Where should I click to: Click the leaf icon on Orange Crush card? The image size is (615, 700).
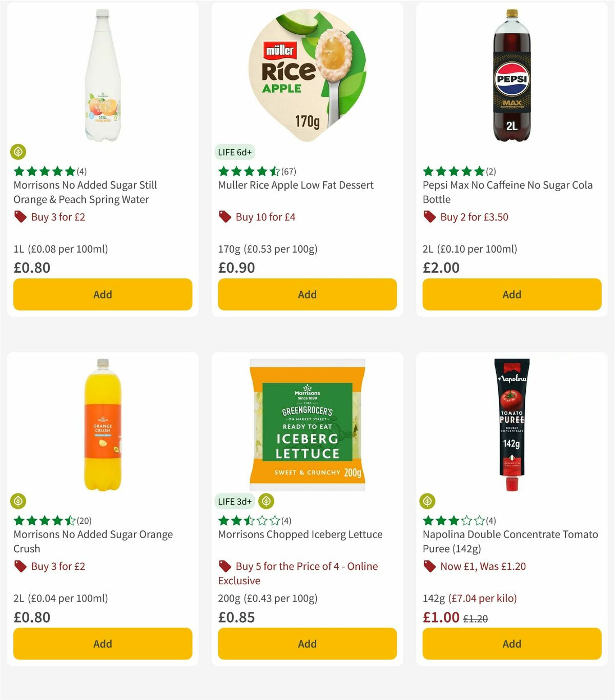tap(19, 501)
